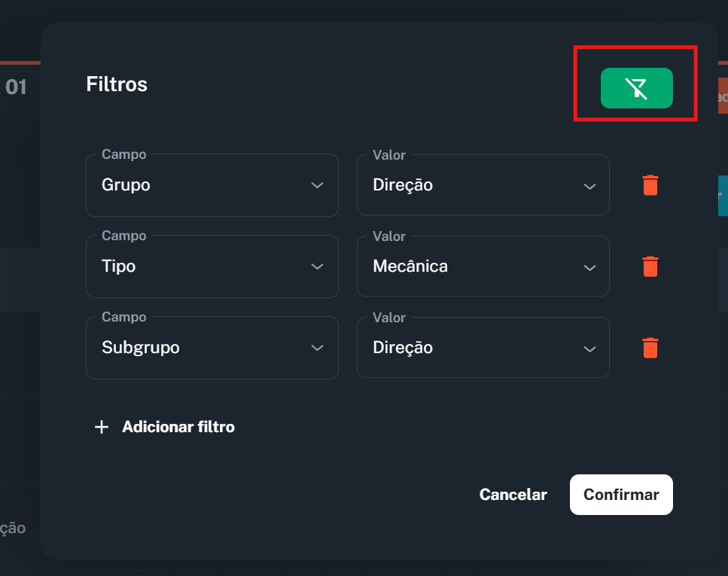Click the chevron on the Subgrupo field
Image resolution: width=728 pixels, height=576 pixels.
318,348
